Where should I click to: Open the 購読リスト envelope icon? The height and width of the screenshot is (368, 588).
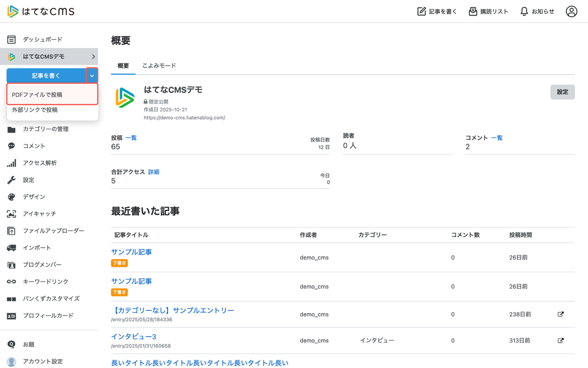[x=472, y=11]
